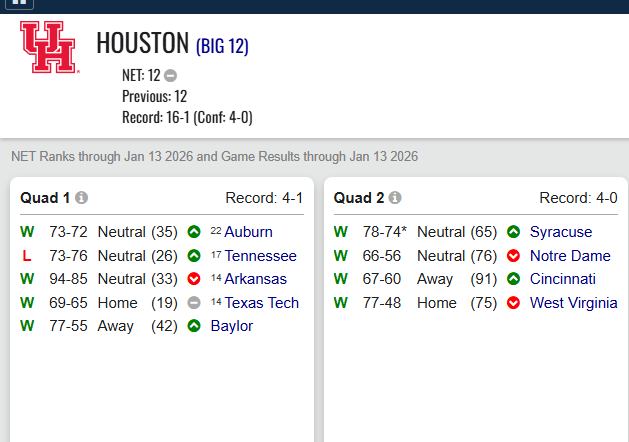Go to the Tennessee team link
The height and width of the screenshot is (442, 629).
[x=260, y=256]
